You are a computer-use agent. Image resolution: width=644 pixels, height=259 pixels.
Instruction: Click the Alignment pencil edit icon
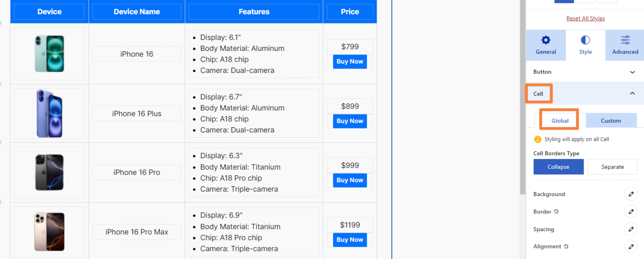(x=631, y=246)
